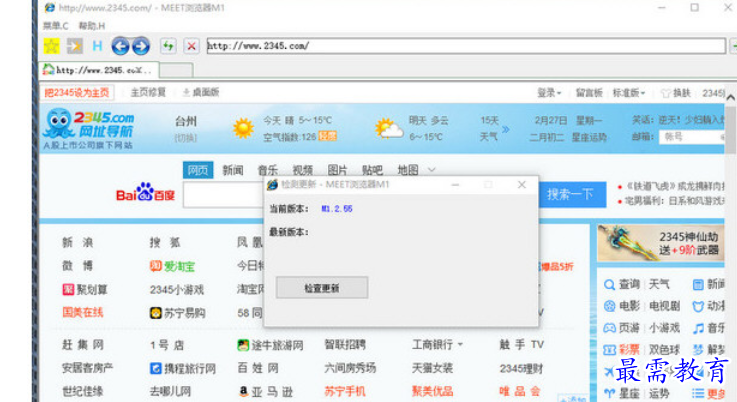The height and width of the screenshot is (402, 737).
Task: Expand the 登录 dropdown
Action: pyautogui.click(x=549, y=93)
